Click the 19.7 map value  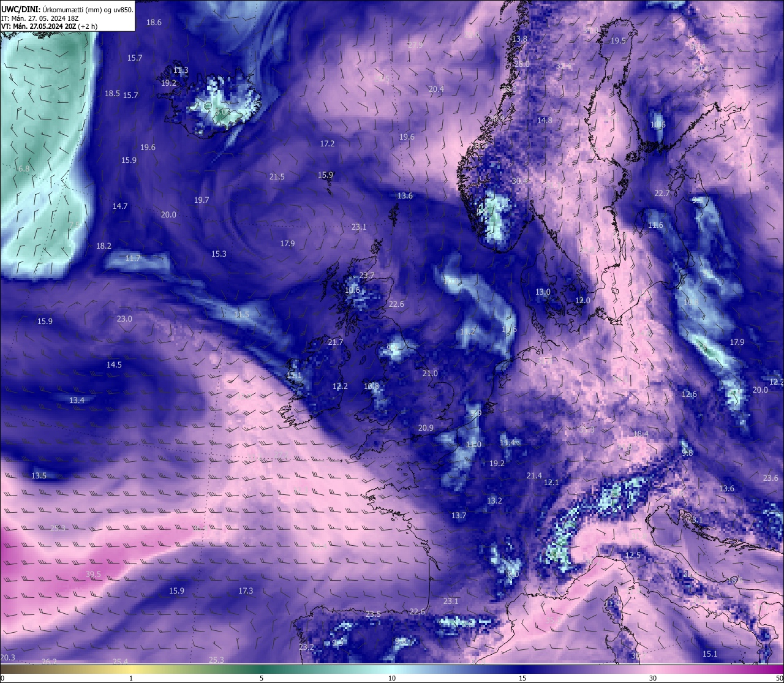pos(202,200)
